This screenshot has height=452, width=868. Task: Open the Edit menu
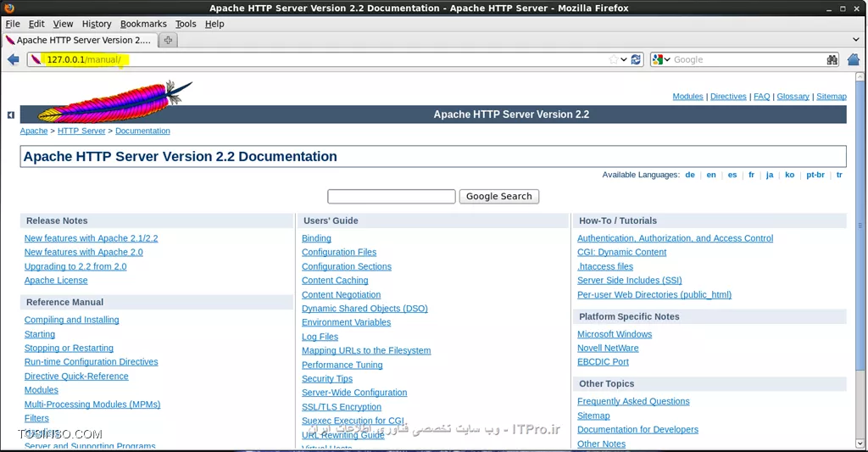click(36, 24)
